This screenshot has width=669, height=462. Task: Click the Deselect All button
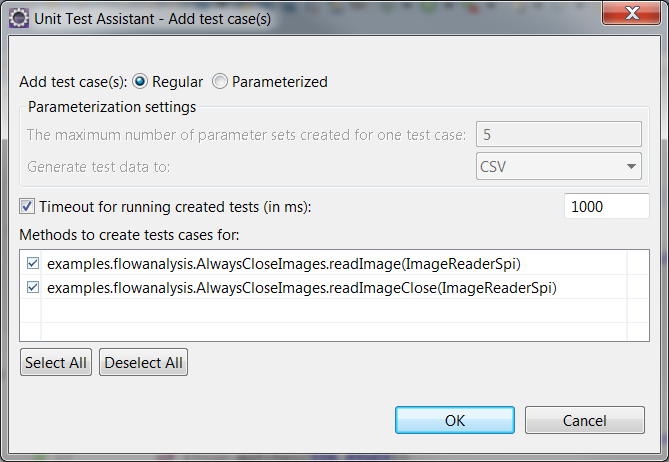coord(143,362)
